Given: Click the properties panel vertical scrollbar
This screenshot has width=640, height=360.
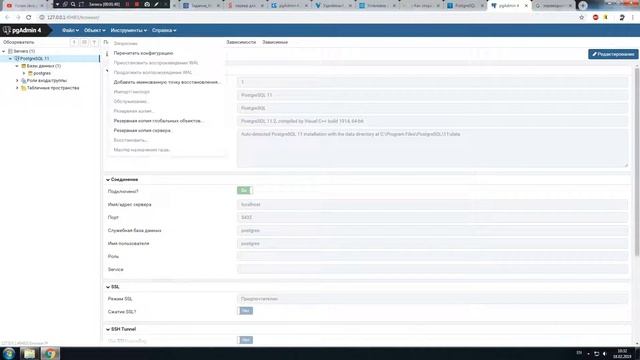Looking at the screenshot, I should click(x=637, y=162).
